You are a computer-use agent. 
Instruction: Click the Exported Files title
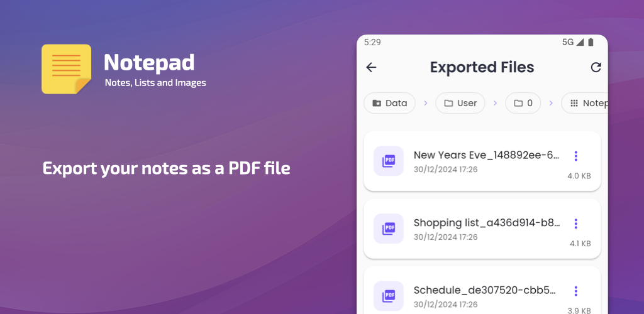coord(482,67)
